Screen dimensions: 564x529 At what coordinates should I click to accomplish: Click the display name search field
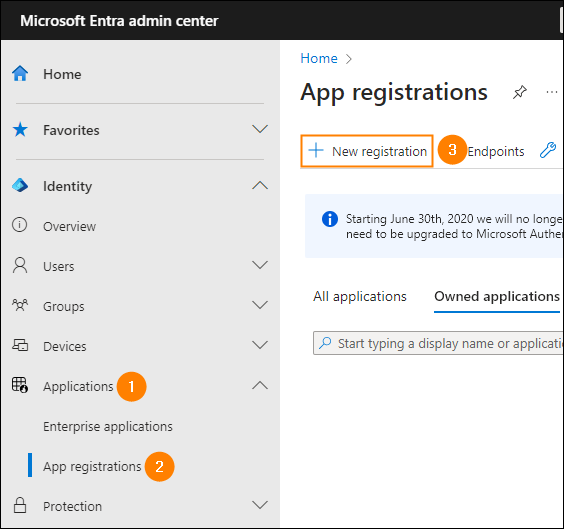click(x=438, y=343)
